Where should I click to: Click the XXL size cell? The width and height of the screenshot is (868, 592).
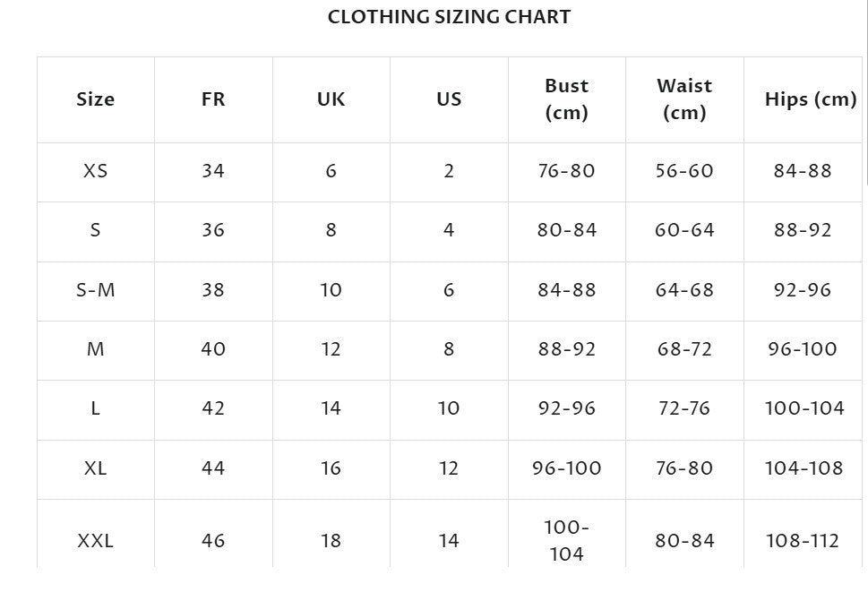click(96, 541)
